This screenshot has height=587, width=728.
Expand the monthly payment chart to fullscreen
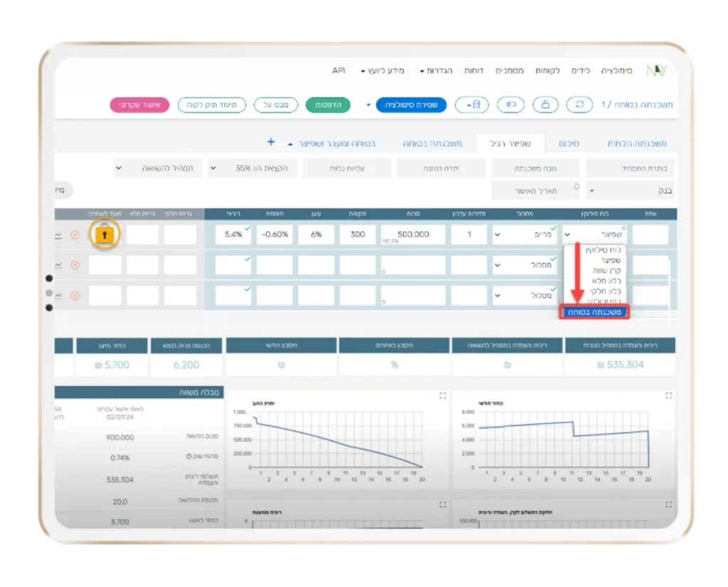(x=668, y=395)
